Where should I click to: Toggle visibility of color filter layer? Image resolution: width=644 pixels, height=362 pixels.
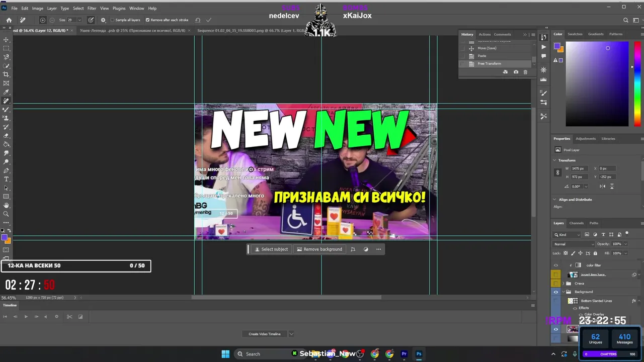point(556,265)
